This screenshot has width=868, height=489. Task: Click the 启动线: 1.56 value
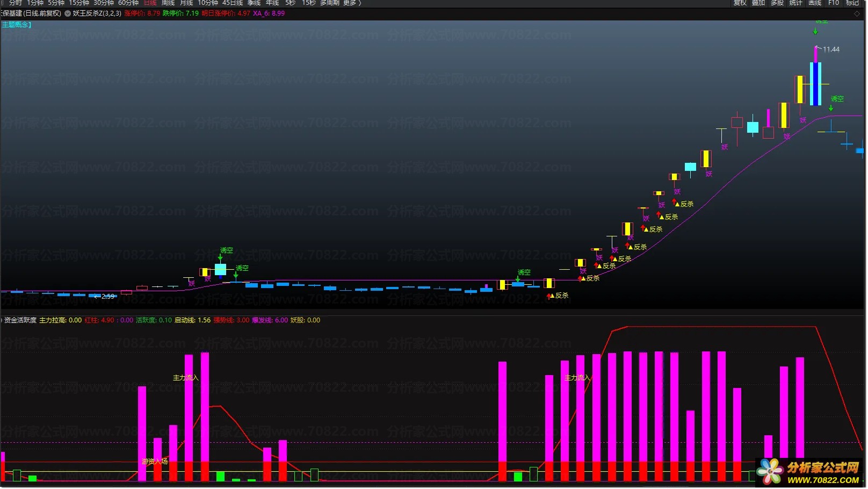(192, 320)
